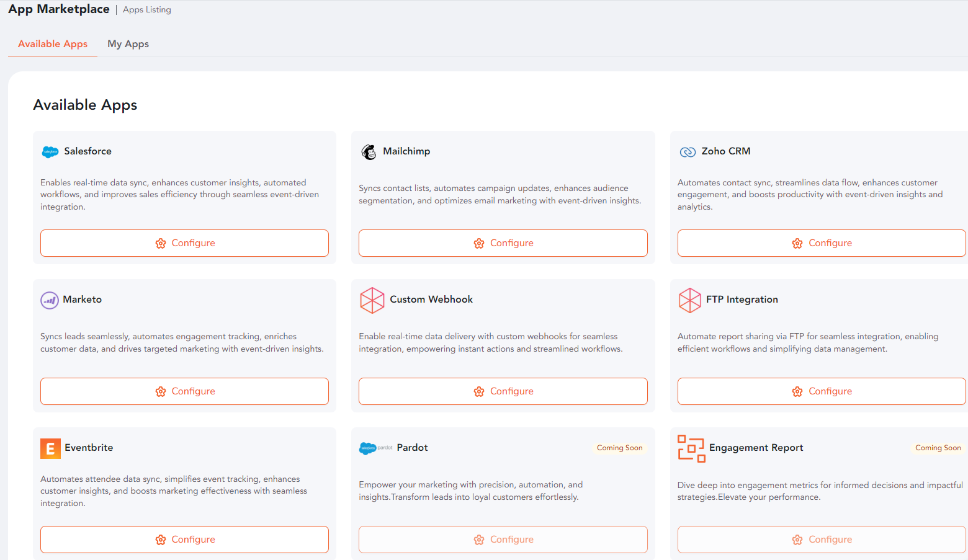Click the Mailchimp description about contact lists
This screenshot has height=560, width=968.
click(x=500, y=195)
